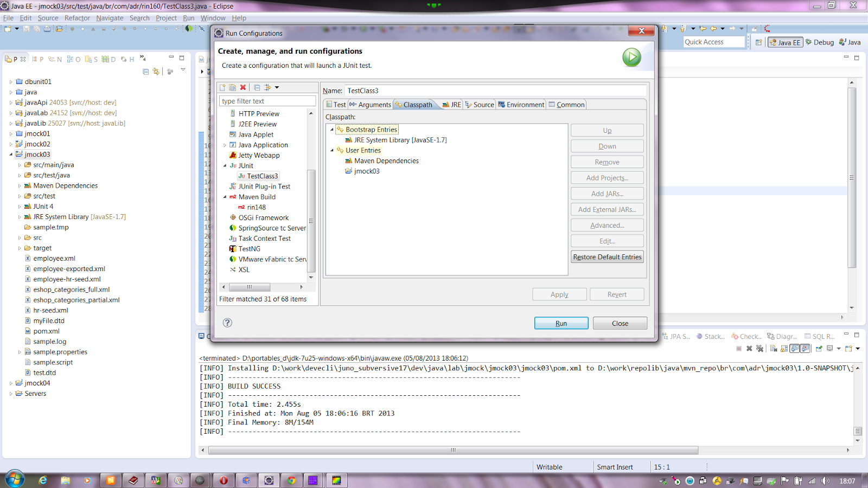
Task: Go to last edit location arrow
Action: 703,29
